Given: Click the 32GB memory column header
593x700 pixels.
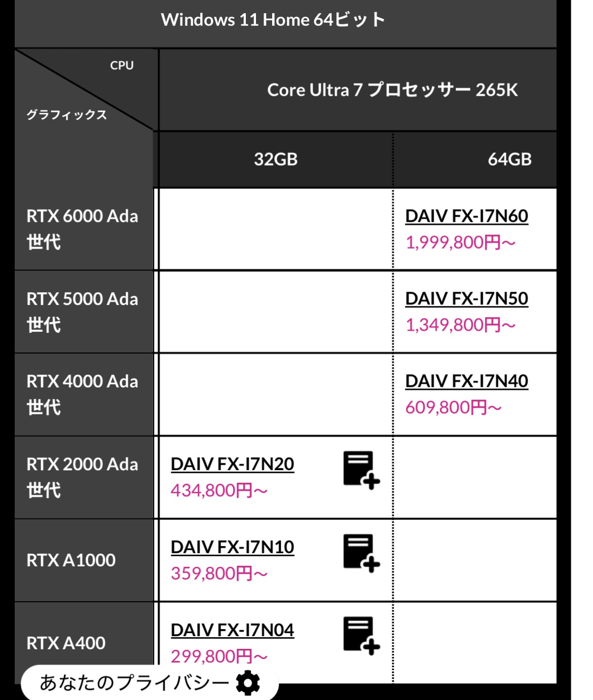Looking at the screenshot, I should pyautogui.click(x=276, y=160).
